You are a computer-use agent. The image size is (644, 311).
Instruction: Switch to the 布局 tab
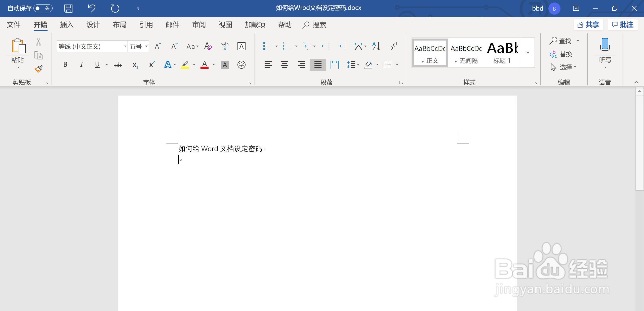coord(120,25)
